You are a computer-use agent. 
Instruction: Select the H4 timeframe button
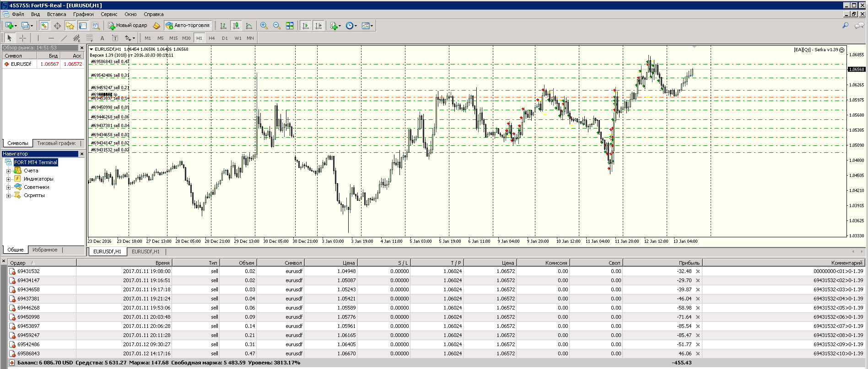click(212, 38)
